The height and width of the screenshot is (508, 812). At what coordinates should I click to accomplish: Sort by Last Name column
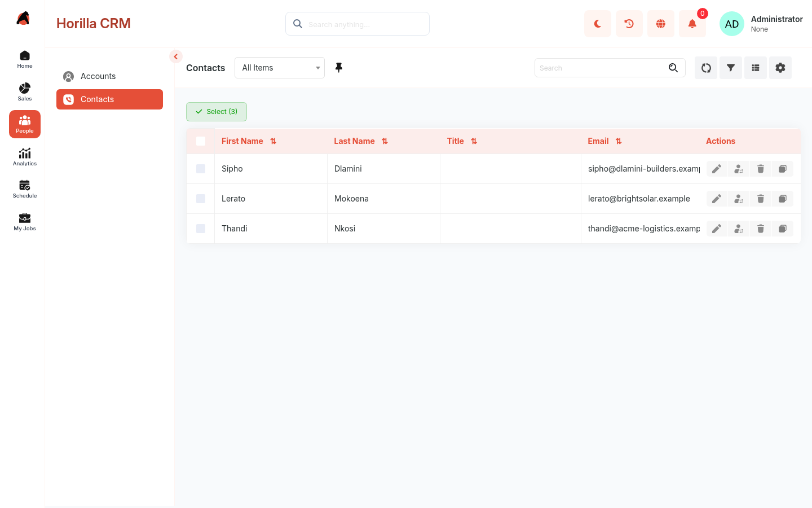coord(385,141)
